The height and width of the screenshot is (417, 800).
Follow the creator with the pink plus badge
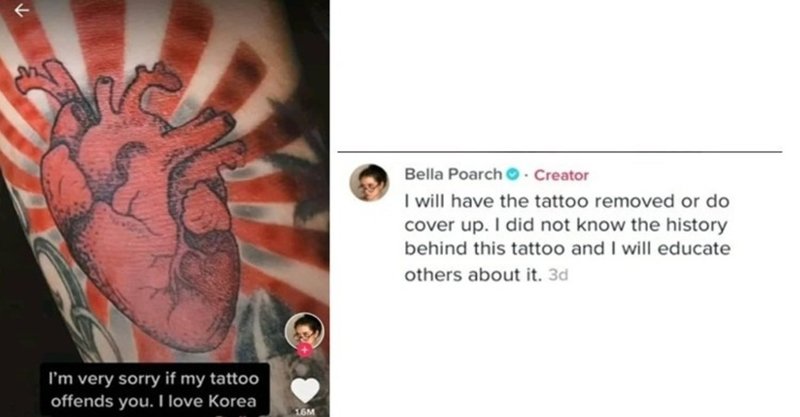305,350
